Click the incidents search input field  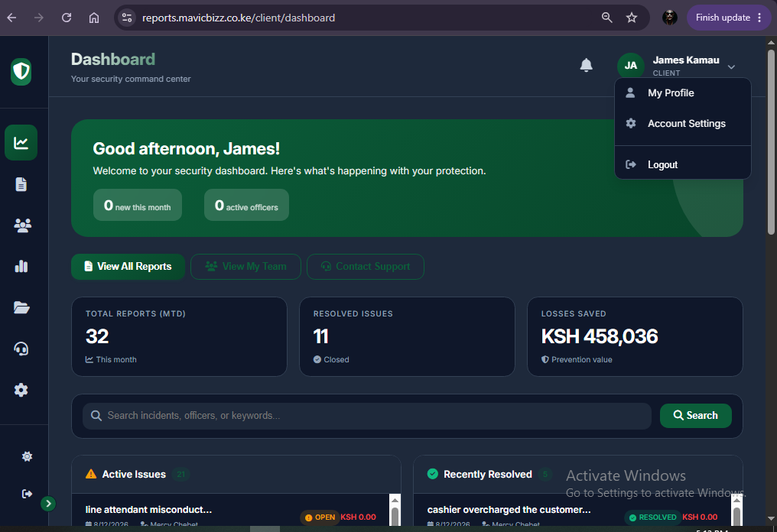[x=366, y=416]
